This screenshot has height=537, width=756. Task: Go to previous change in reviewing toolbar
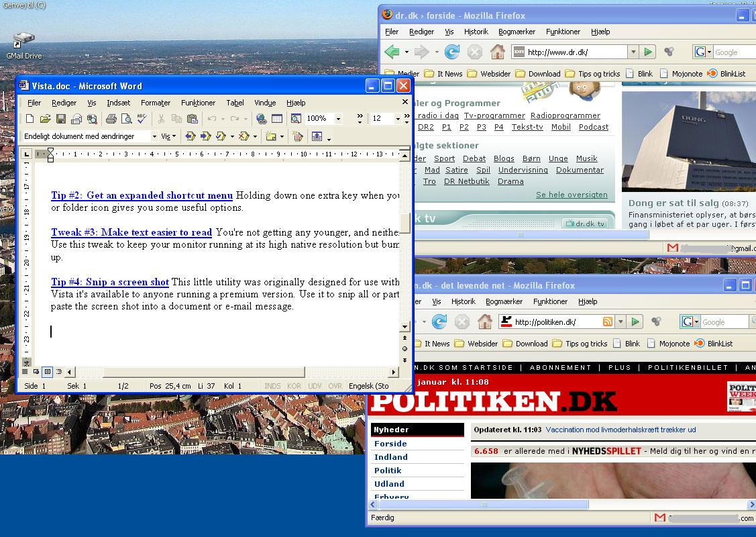point(191,136)
